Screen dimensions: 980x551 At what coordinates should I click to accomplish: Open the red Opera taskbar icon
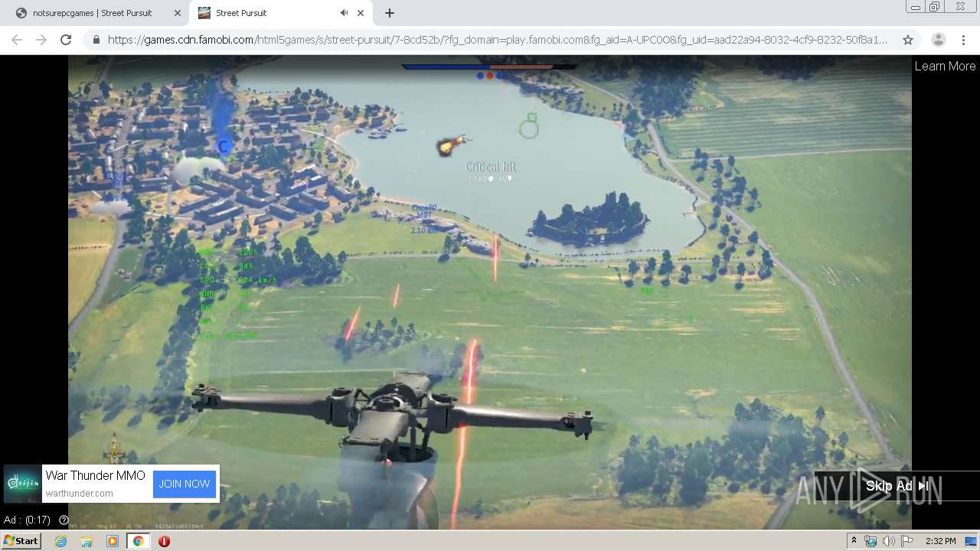click(164, 541)
